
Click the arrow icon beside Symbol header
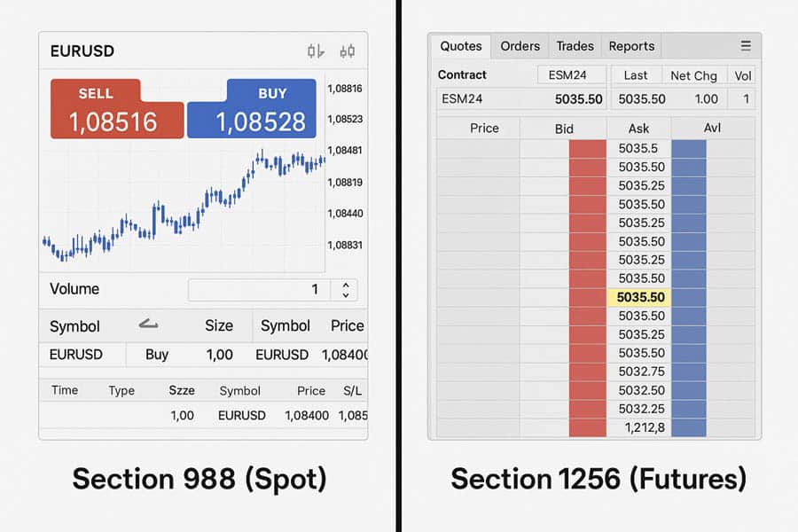pos(149,325)
